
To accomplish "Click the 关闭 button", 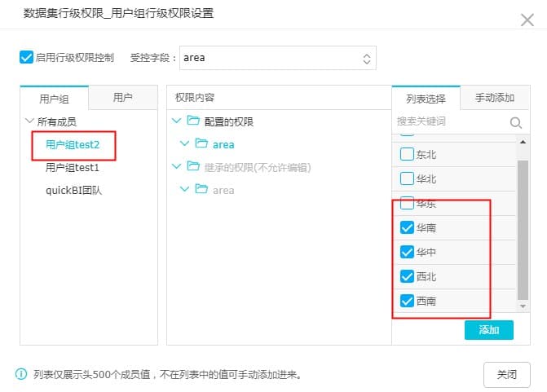I will 506,375.
